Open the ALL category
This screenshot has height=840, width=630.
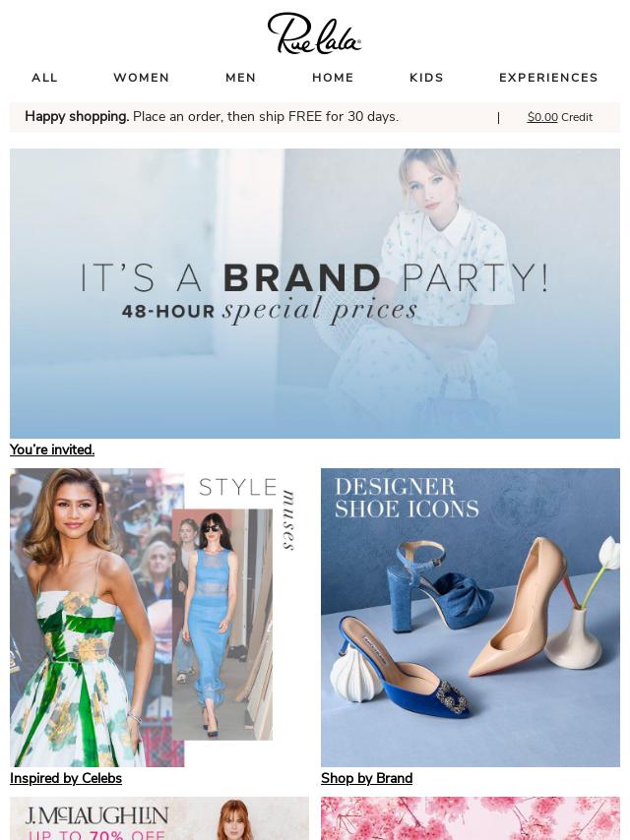click(x=44, y=78)
